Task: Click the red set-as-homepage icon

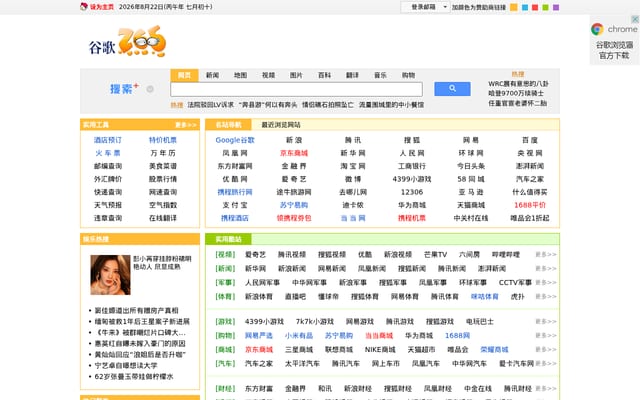Action: tap(84, 7)
